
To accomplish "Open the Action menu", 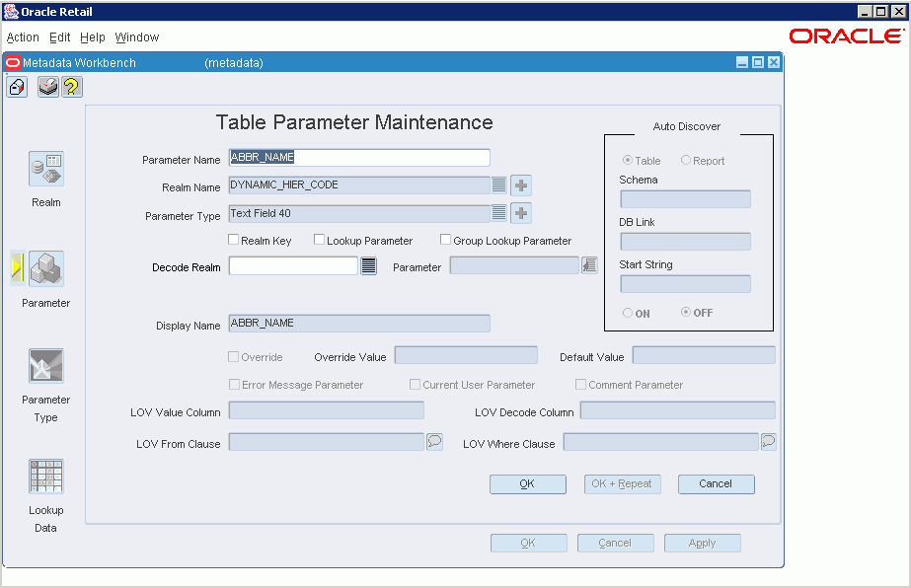I will pos(23,37).
